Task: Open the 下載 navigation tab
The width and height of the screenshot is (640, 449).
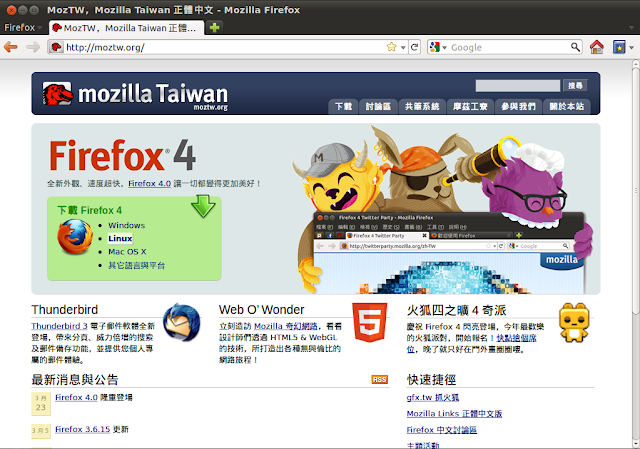Action: 343,106
